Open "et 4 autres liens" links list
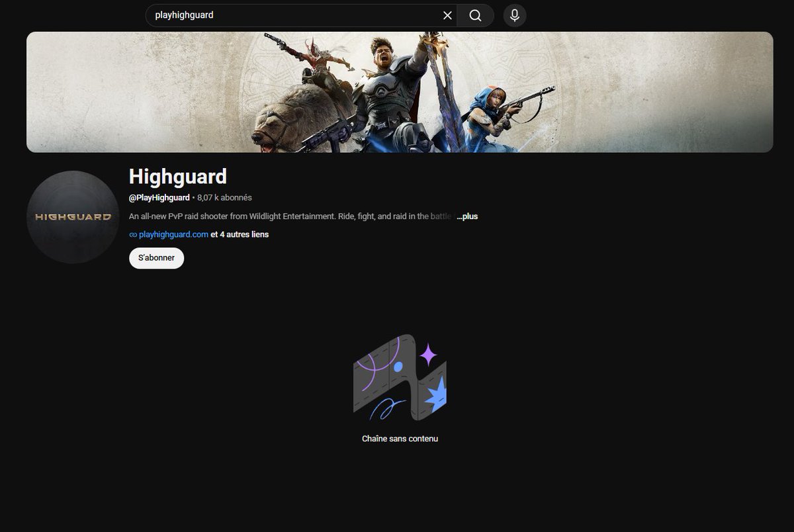Screen dimensions: 794x532 240,234
